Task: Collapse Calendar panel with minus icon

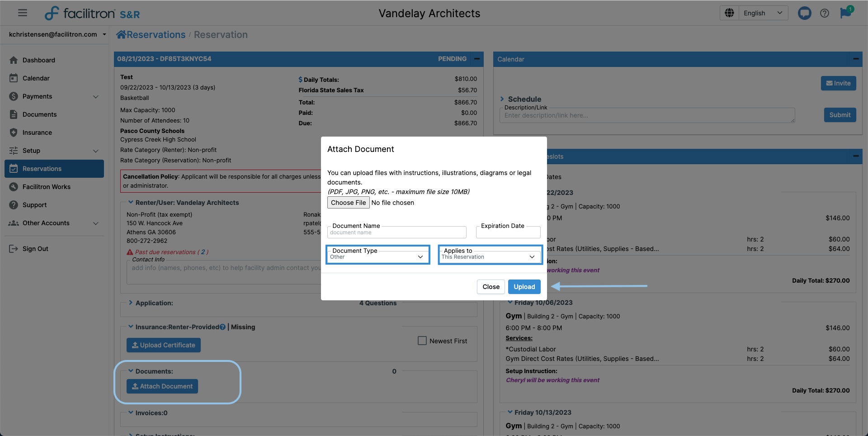Action: tap(856, 59)
